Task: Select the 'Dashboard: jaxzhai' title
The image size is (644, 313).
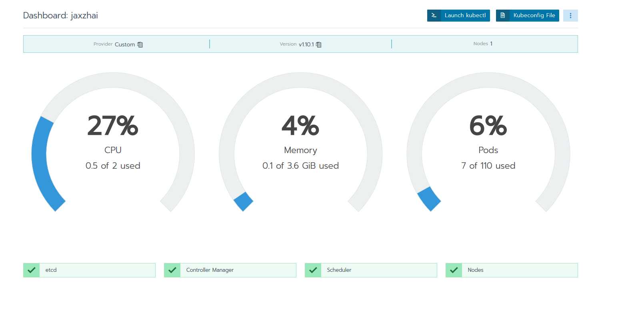Action: [x=60, y=16]
